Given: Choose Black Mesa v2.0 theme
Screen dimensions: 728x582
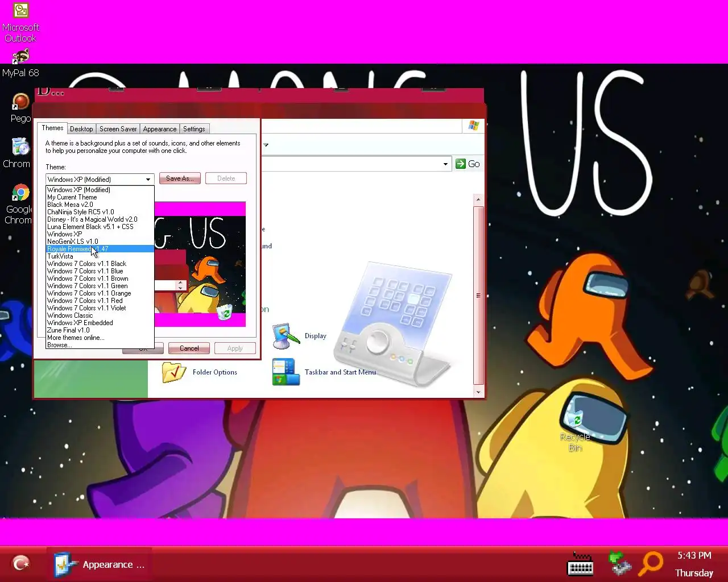Looking at the screenshot, I should tap(100, 205).
